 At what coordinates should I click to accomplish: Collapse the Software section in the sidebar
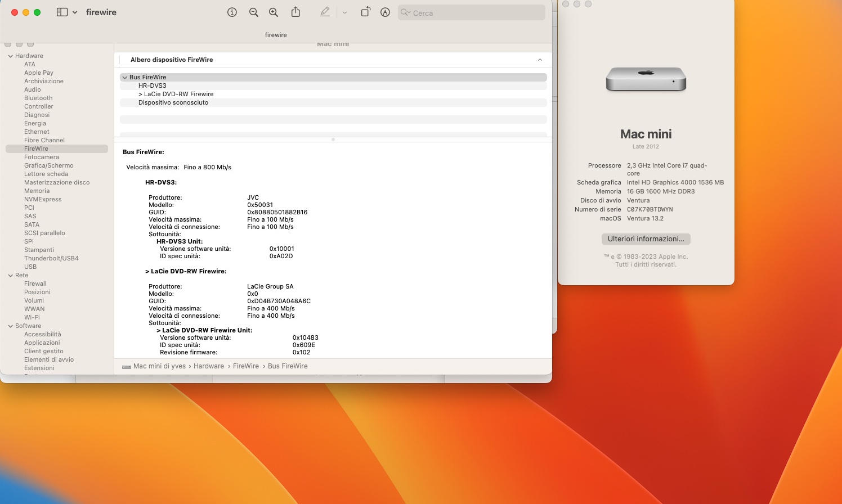pyautogui.click(x=10, y=326)
